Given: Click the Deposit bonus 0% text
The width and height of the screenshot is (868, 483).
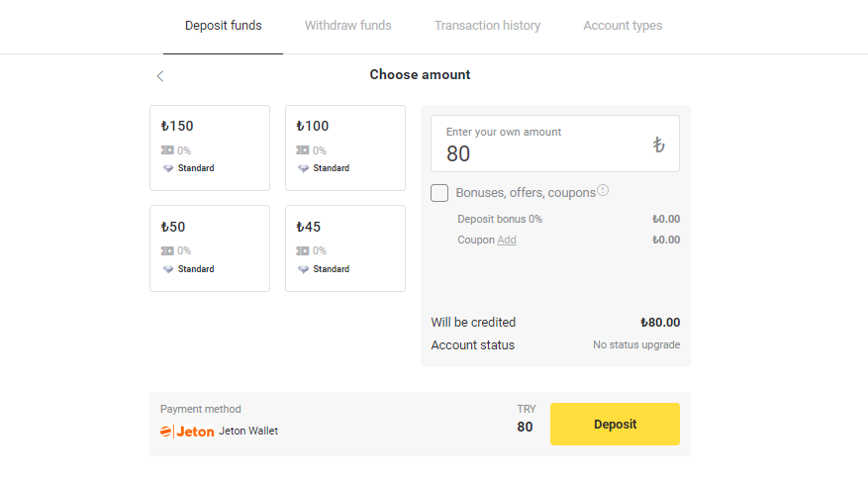Looking at the screenshot, I should pyautogui.click(x=500, y=219).
